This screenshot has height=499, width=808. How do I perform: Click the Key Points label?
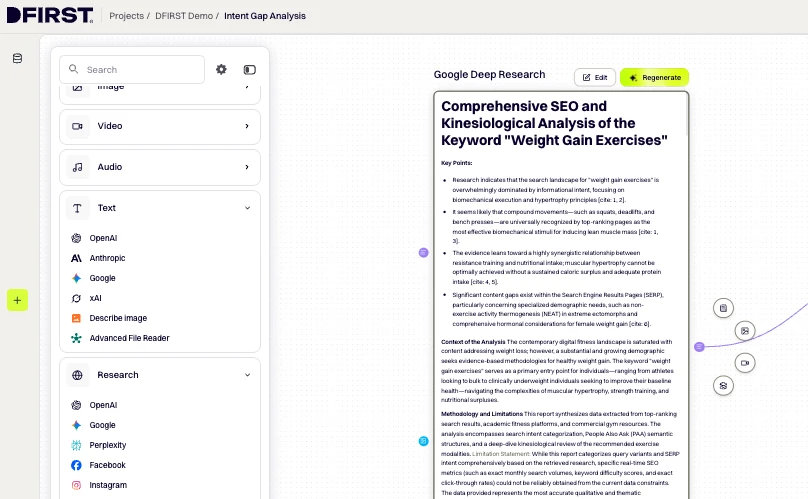click(x=457, y=163)
